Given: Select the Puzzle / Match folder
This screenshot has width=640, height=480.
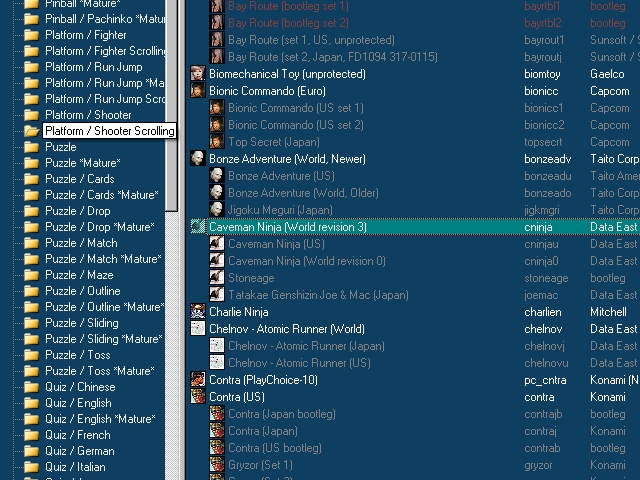Looking at the screenshot, I should (81, 243).
